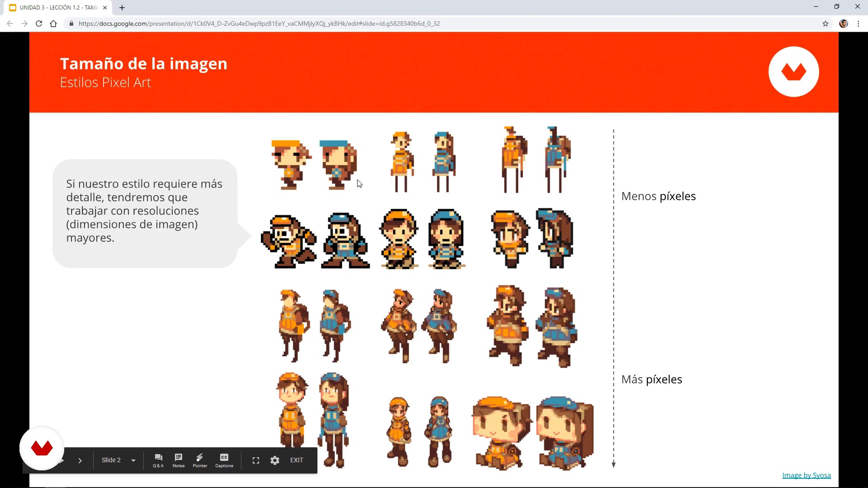The image size is (868, 488).
Task: Go back in browser history
Action: [10, 23]
